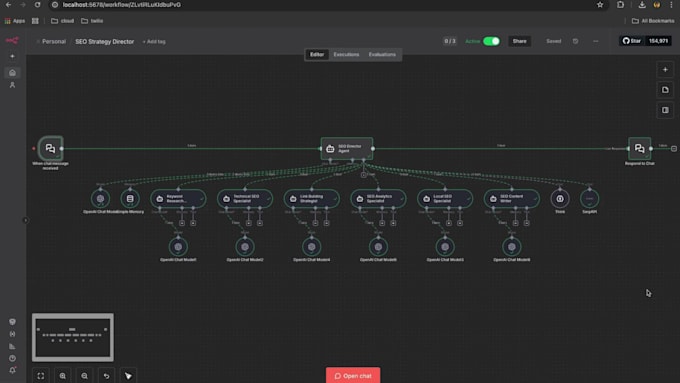Add a sticky note to canvas
Image resolution: width=680 pixels, height=383 pixels.
[665, 90]
